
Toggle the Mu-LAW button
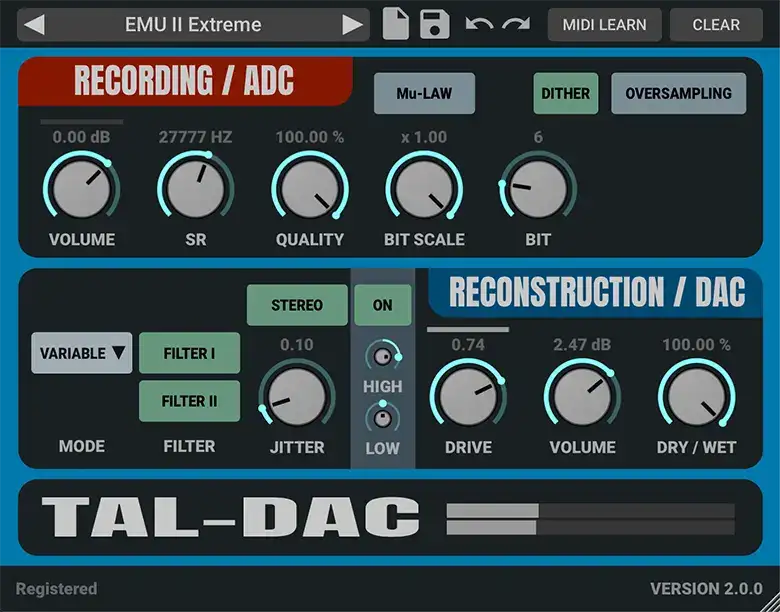pyautogui.click(x=424, y=93)
